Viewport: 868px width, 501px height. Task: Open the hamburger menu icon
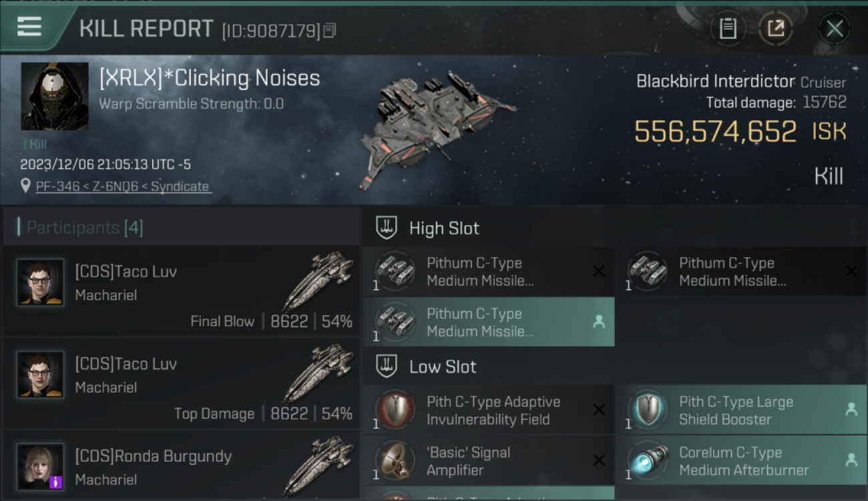click(29, 27)
